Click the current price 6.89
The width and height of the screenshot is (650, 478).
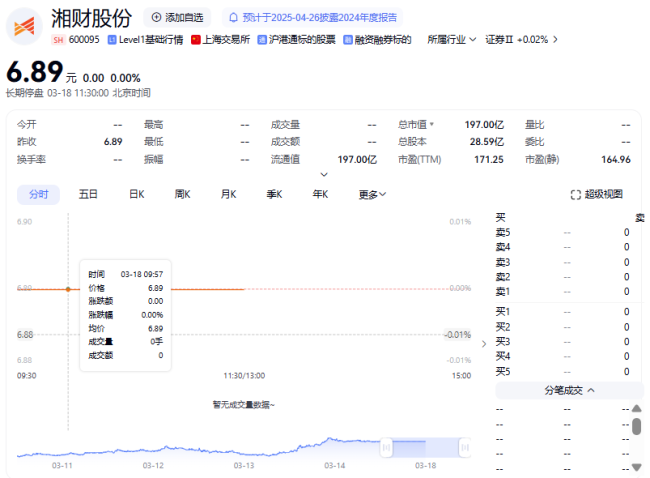click(x=35, y=72)
